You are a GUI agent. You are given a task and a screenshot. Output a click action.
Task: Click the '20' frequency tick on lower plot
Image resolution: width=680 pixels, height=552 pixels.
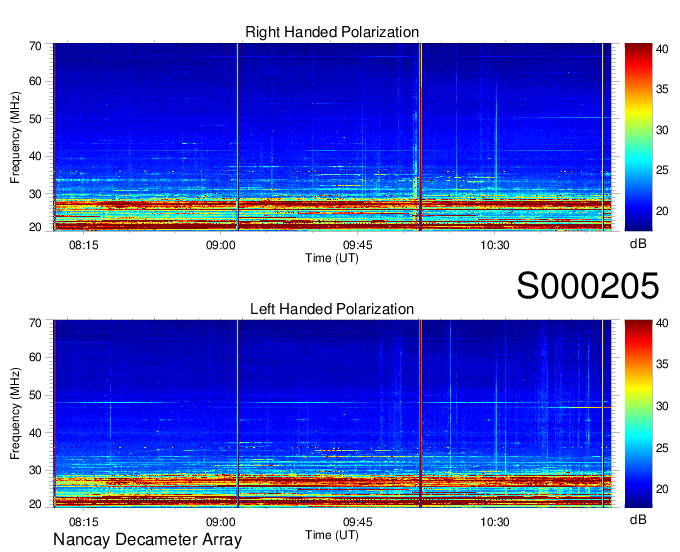(x=35, y=504)
